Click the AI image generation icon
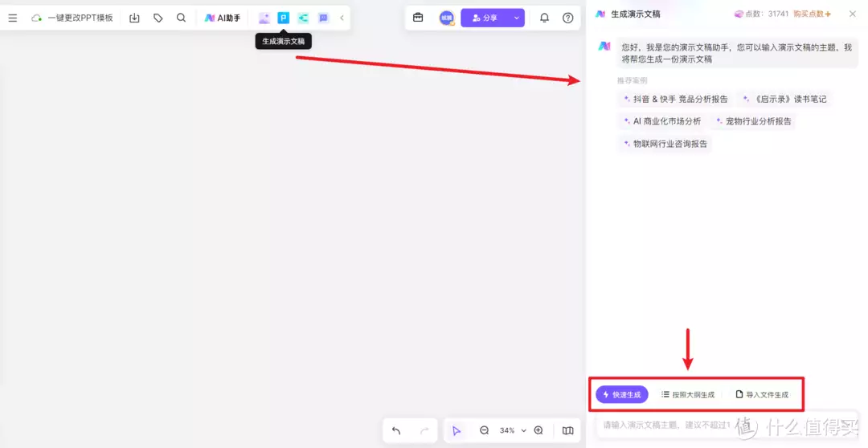Viewport: 868px width, 448px height. click(x=264, y=18)
